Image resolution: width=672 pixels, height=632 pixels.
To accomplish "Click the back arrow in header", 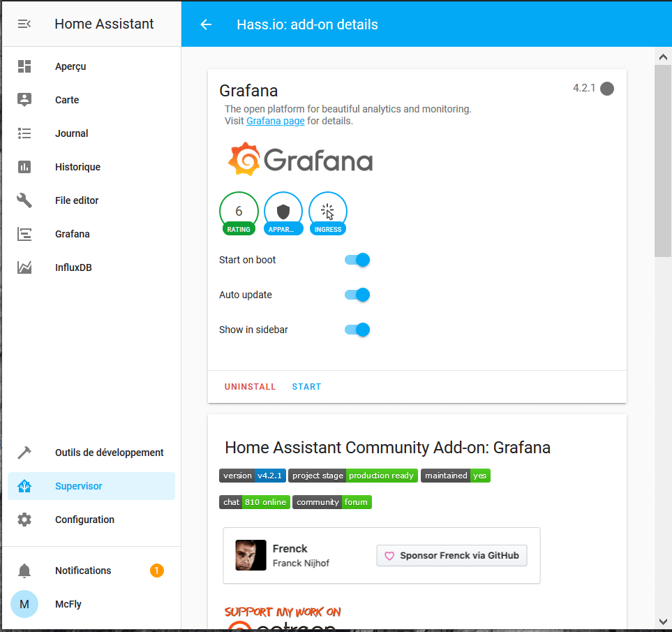I will (206, 24).
